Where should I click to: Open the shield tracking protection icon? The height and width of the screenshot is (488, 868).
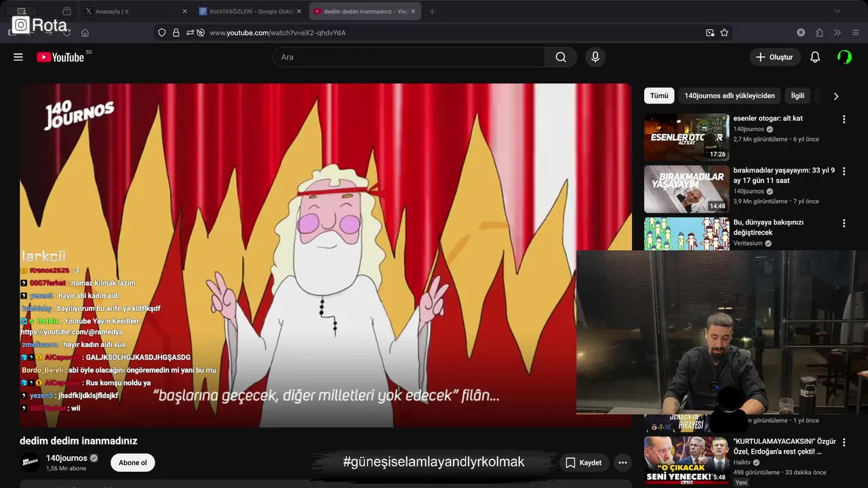coord(161,33)
